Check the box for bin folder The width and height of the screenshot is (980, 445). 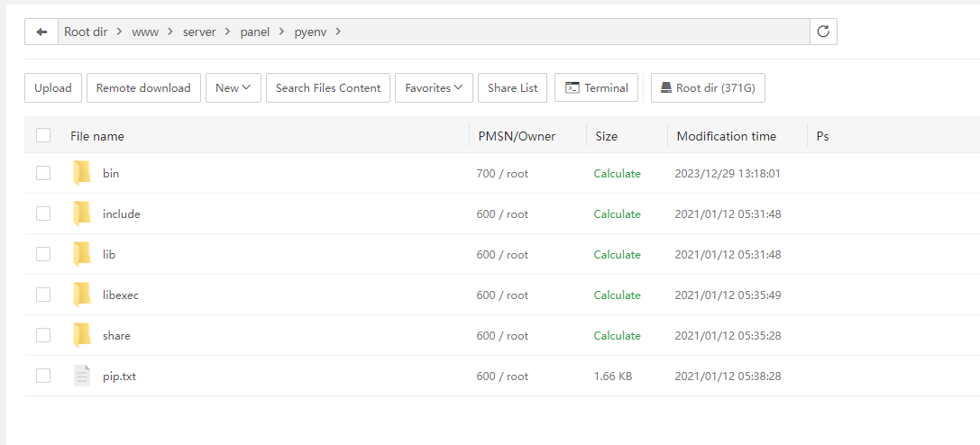[x=43, y=173]
